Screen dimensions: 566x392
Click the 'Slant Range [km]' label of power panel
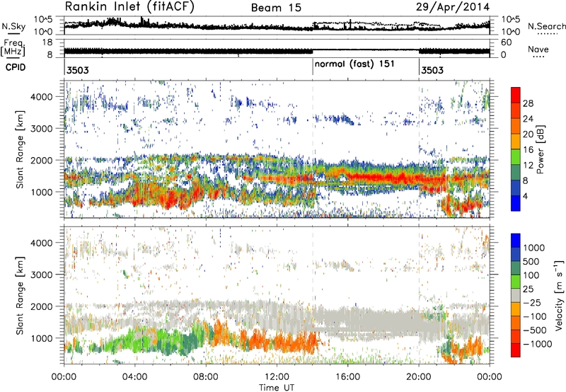[21, 149]
